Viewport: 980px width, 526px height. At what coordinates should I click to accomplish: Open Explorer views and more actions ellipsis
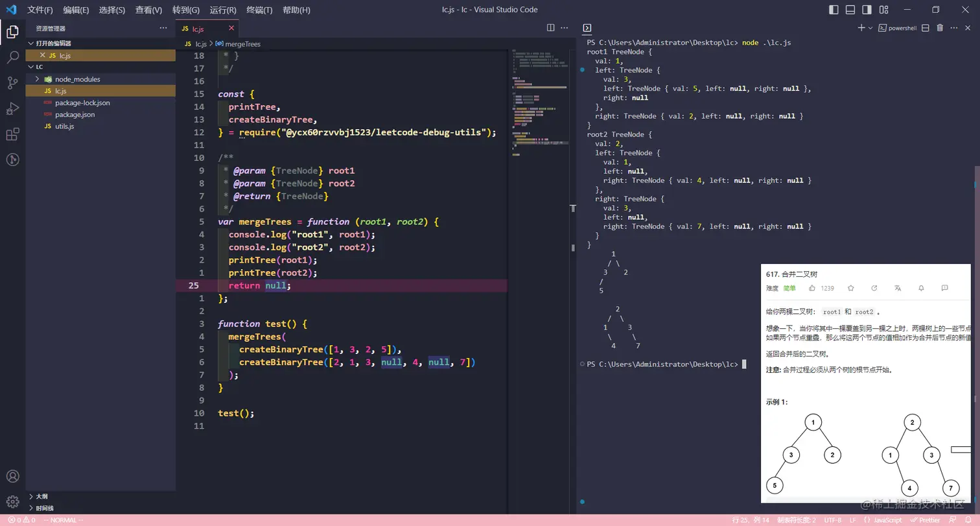tap(163, 28)
